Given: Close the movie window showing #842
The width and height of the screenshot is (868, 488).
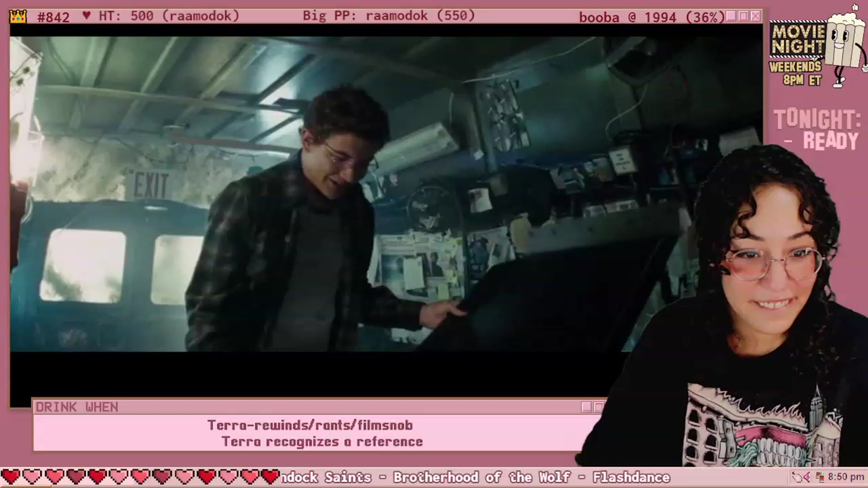Looking at the screenshot, I should [x=755, y=16].
